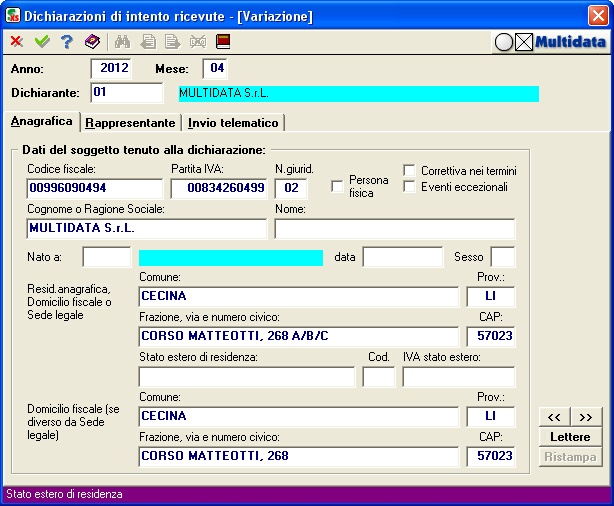Screen dimensions: 614x506
Task: Click the Dichiarante code field 01
Action: coord(126,93)
